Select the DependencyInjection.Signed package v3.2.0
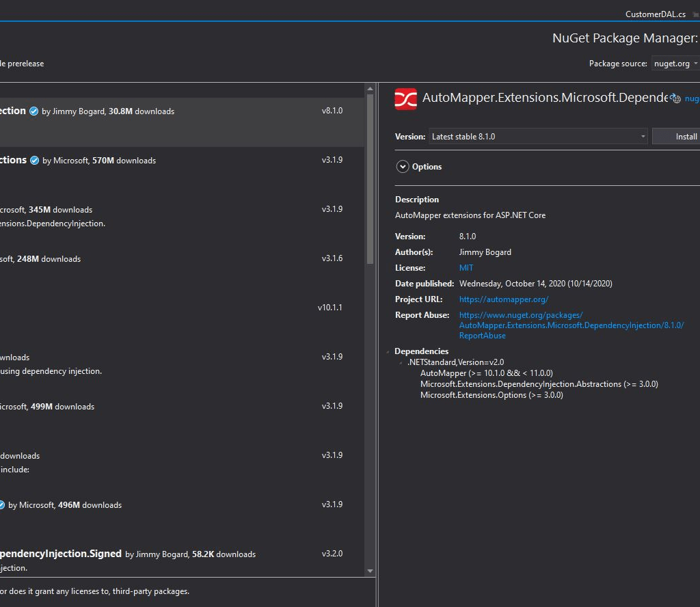Screen dimensions: 700x607 pyautogui.click(x=182, y=560)
